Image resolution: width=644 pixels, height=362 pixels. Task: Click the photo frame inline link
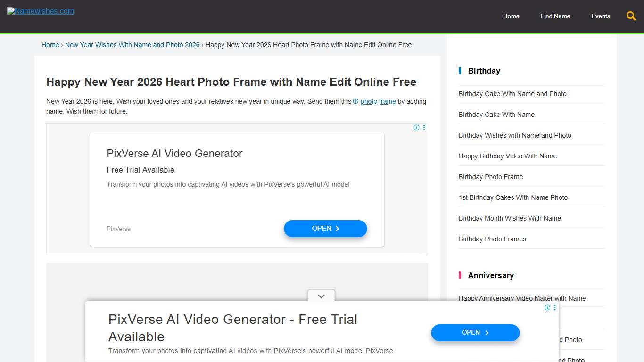(378, 101)
